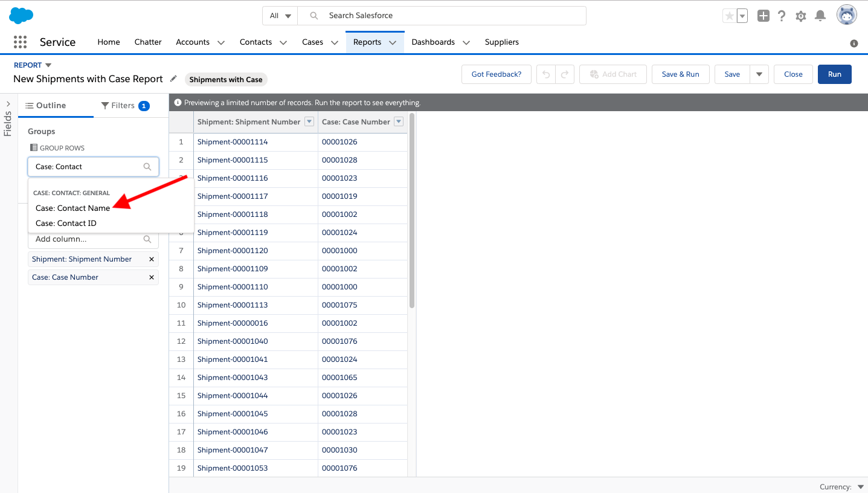The width and height of the screenshot is (868, 493).
Task: Click the info icon in navigation bar
Action: tap(854, 43)
